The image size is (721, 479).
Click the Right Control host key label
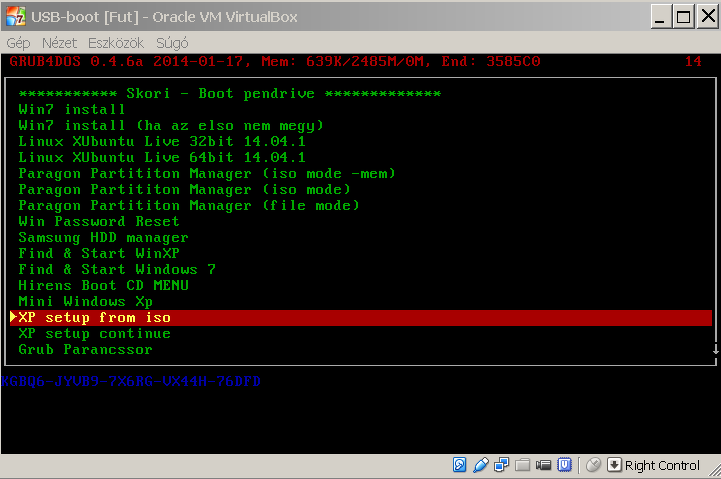(x=662, y=466)
